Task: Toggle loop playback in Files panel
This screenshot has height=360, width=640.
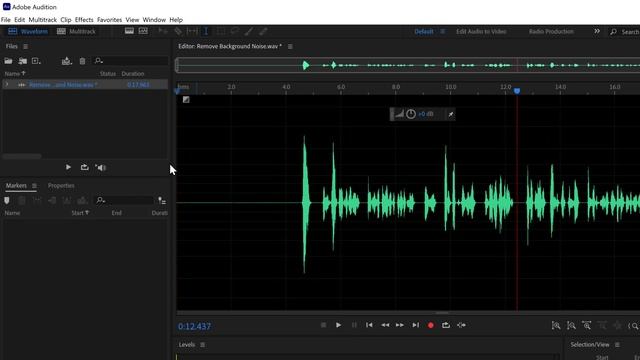Action: (84, 167)
